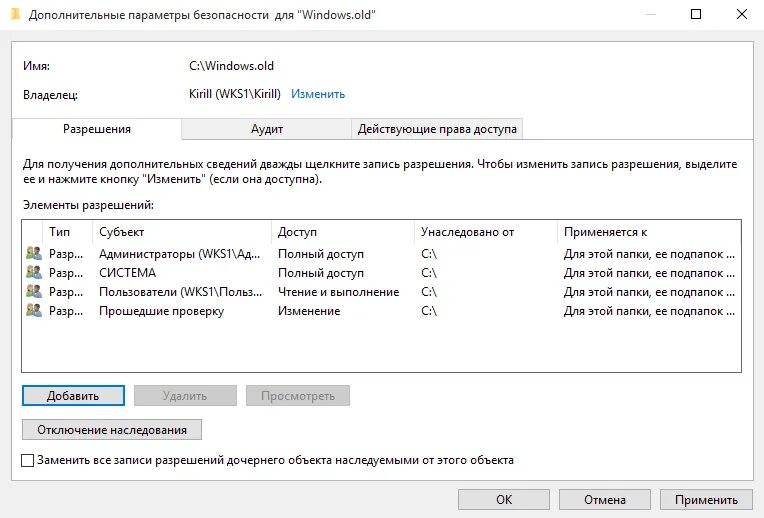Click 'Полный доступ' in Администраторы row
Image resolution: width=764 pixels, height=518 pixels.
click(321, 254)
